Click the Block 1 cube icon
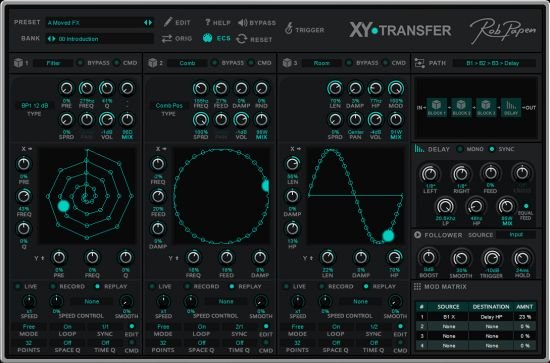 18,63
